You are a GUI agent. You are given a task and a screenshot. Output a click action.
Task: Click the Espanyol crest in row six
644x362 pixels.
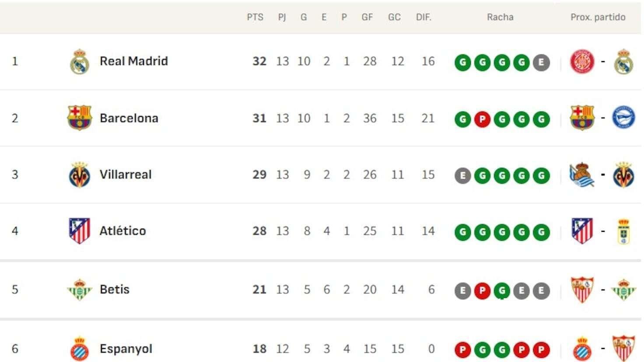80,349
